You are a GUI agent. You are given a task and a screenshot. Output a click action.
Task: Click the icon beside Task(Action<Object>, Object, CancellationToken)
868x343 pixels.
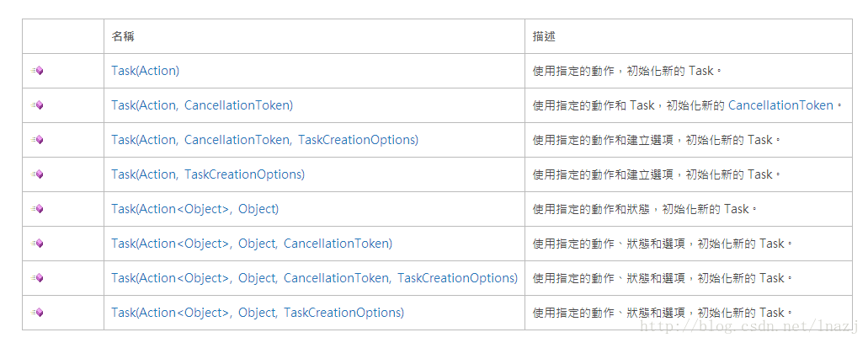(37, 244)
